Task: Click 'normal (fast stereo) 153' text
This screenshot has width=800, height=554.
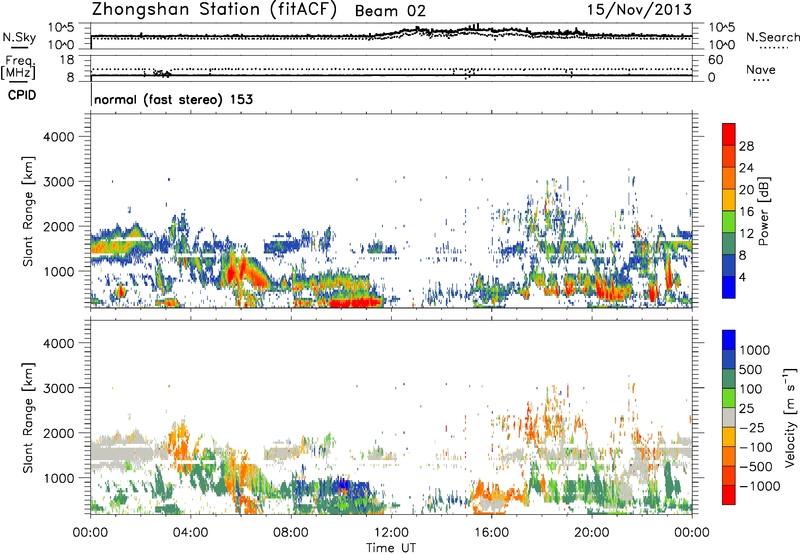Action: pos(173,99)
